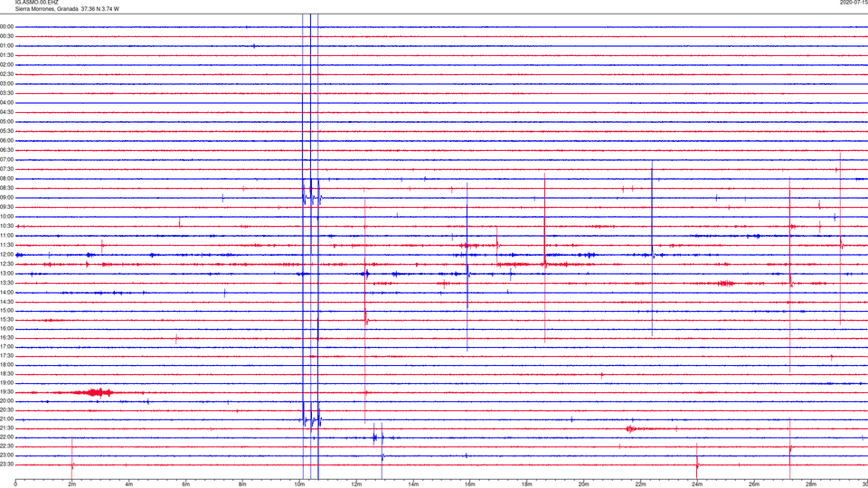
Task: Click the 19:30 time label
Action: 7,392
